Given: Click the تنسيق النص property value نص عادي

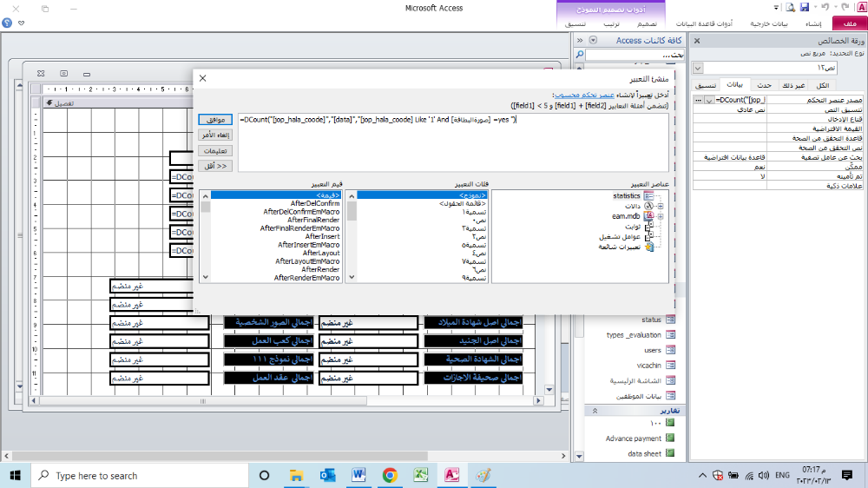Looking at the screenshot, I should (x=730, y=109).
